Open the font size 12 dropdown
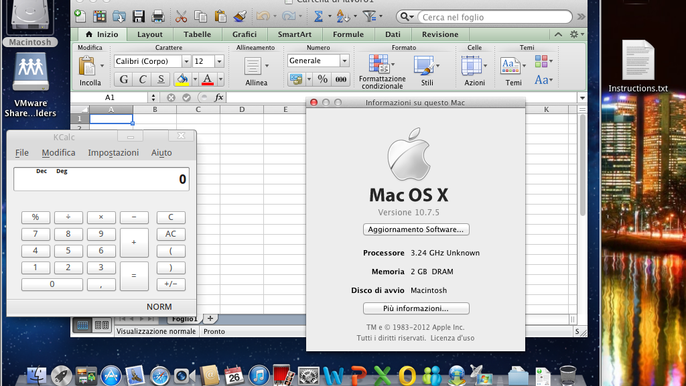 [x=219, y=61]
